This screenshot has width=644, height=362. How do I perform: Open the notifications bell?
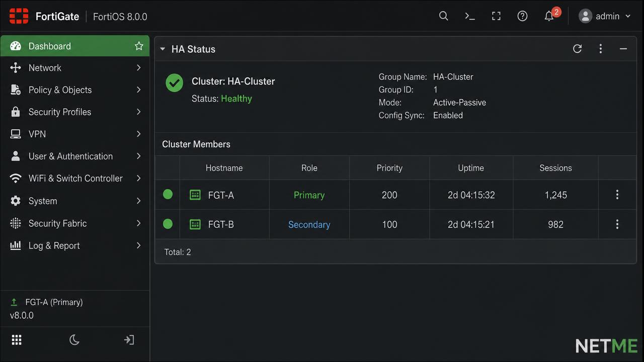(x=549, y=16)
